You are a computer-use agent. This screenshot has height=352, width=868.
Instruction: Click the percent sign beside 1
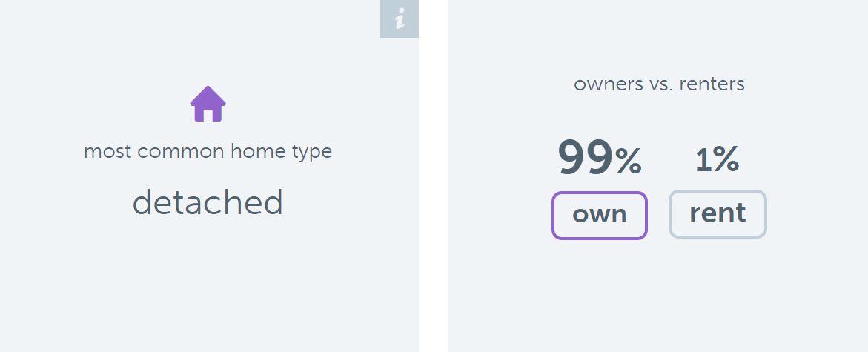pos(726,160)
